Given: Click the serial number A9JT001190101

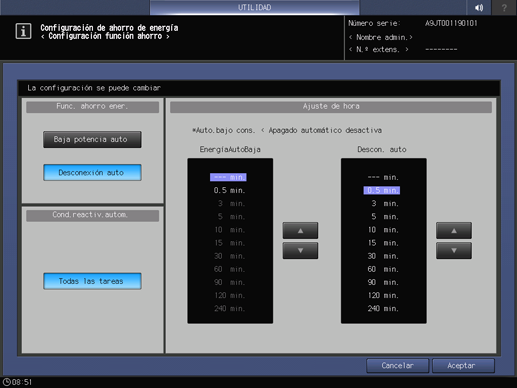Looking at the screenshot, I should point(451,23).
